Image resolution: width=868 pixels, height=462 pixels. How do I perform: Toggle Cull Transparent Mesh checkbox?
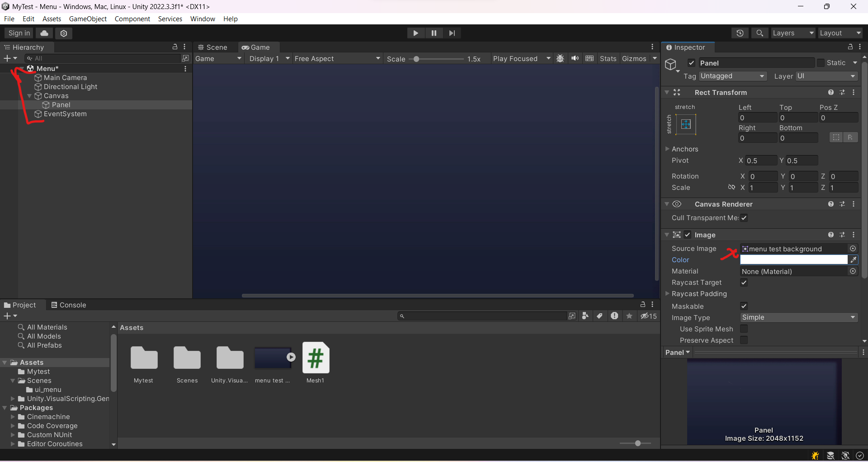coord(744,218)
